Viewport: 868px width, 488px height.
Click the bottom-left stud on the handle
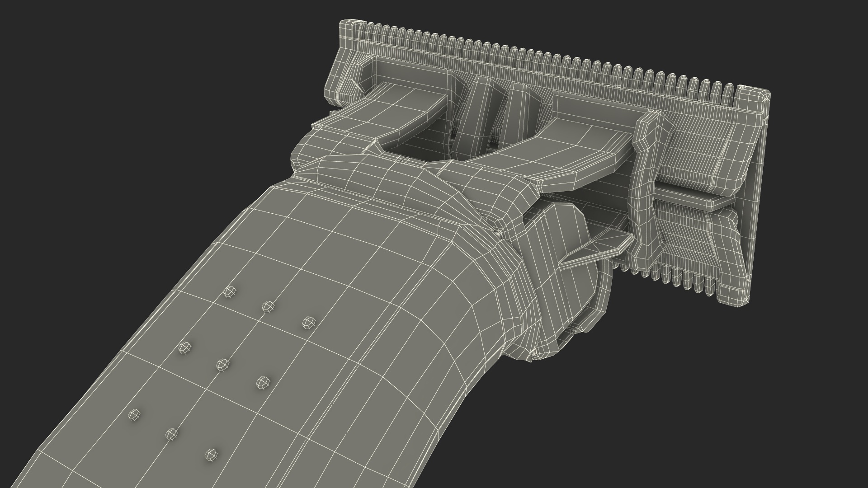[x=134, y=415]
